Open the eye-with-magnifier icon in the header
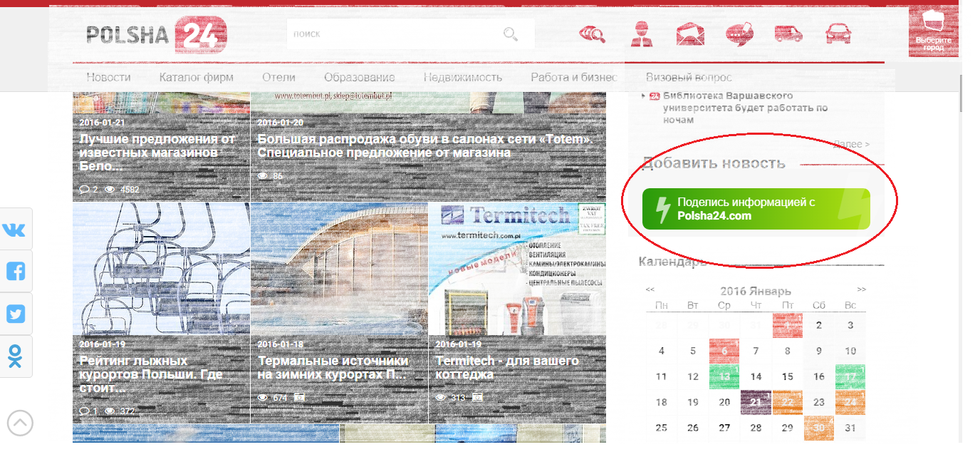980x462 pixels. 592,34
